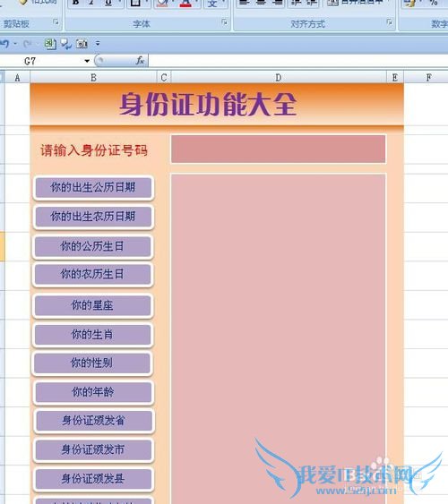448x504 pixels.
Task: Click the 你的星座 button
Action: pos(92,305)
